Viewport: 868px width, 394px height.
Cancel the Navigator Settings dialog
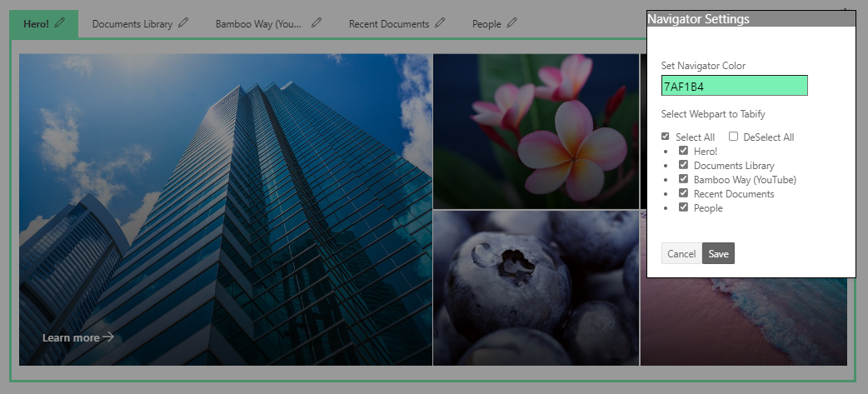pyautogui.click(x=681, y=253)
